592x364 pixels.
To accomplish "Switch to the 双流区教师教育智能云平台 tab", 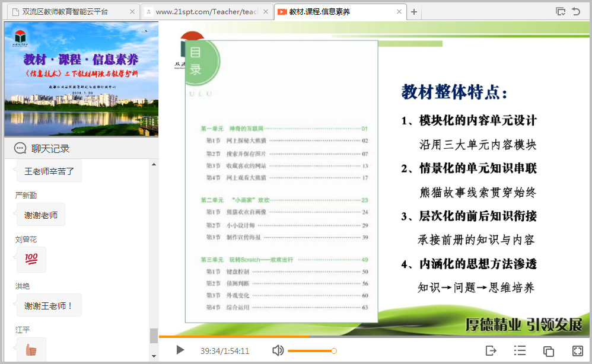I will click(65, 12).
